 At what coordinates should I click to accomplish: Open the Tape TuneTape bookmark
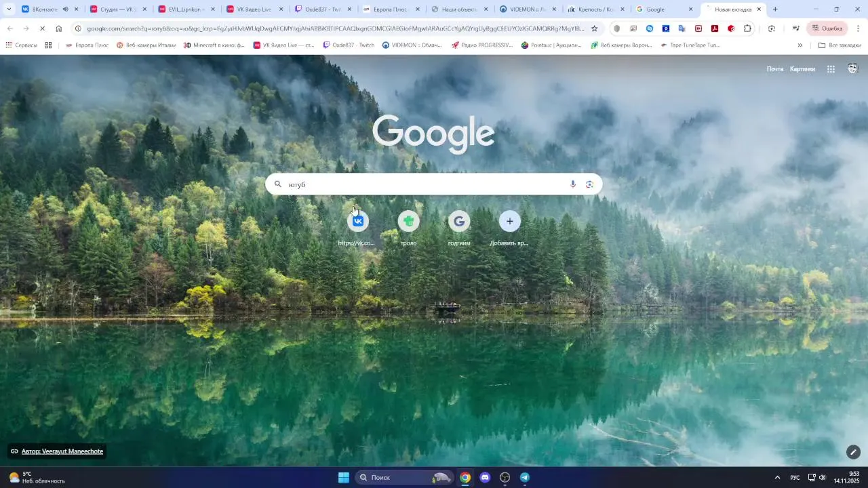coord(690,45)
